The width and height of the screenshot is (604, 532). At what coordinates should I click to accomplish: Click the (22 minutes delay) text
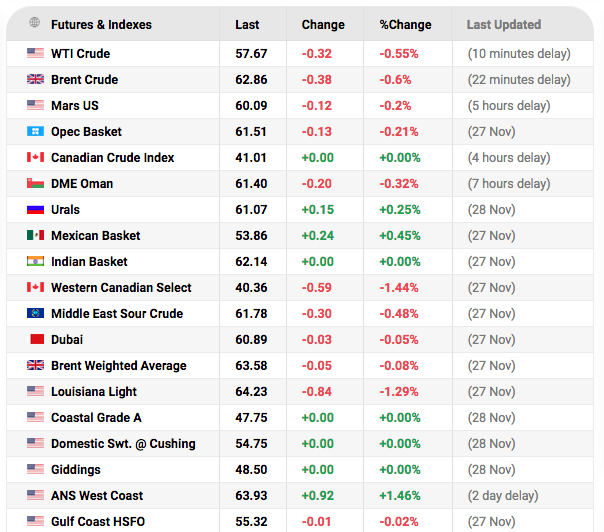pos(519,79)
